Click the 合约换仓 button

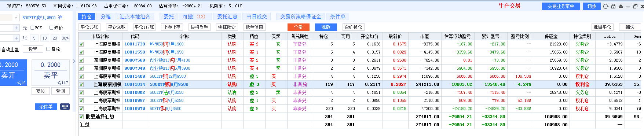353,27
